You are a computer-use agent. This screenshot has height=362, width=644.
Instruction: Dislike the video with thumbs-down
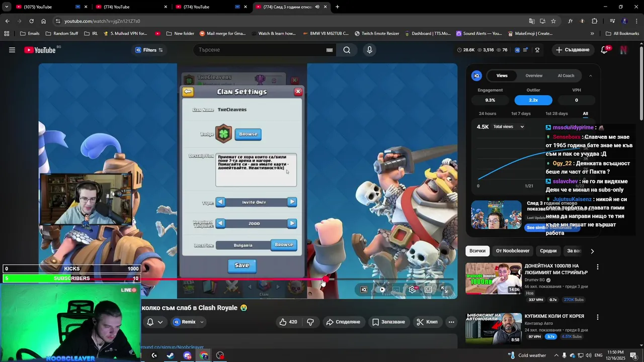(310, 322)
